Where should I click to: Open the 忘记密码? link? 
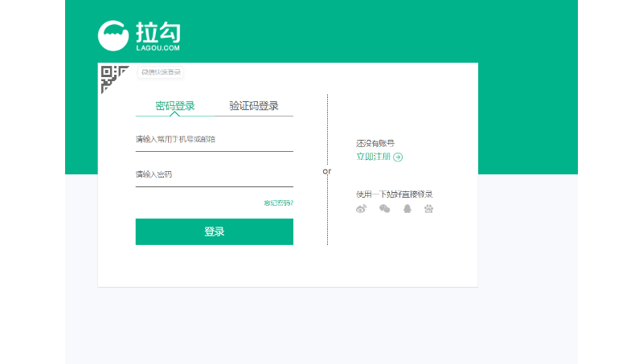(278, 203)
